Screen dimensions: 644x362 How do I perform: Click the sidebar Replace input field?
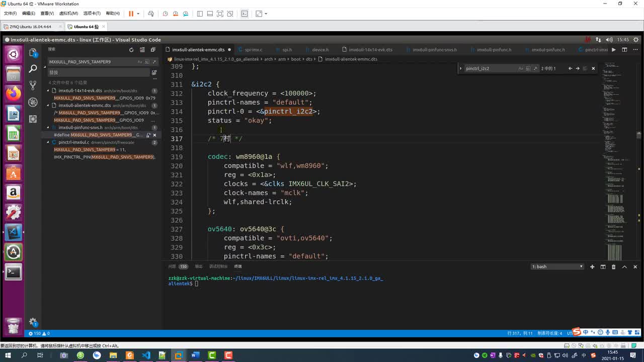point(99,72)
